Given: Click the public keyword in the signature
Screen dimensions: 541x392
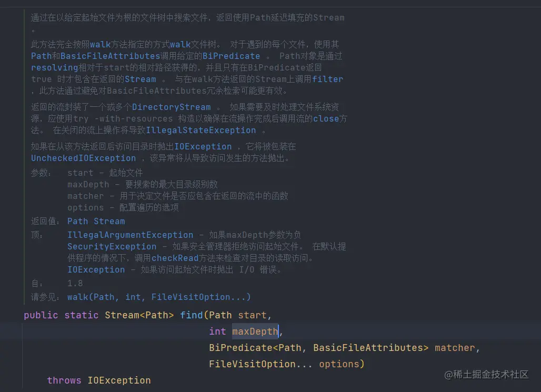Looking at the screenshot, I should tap(41, 315).
